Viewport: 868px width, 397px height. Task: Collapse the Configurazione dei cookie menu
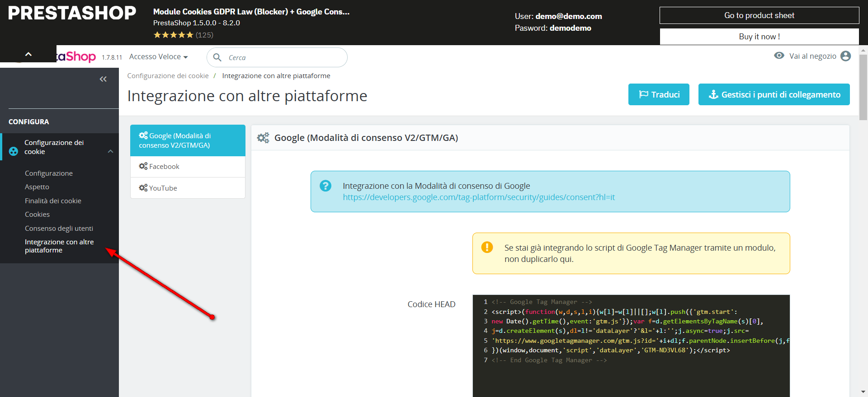tap(110, 151)
